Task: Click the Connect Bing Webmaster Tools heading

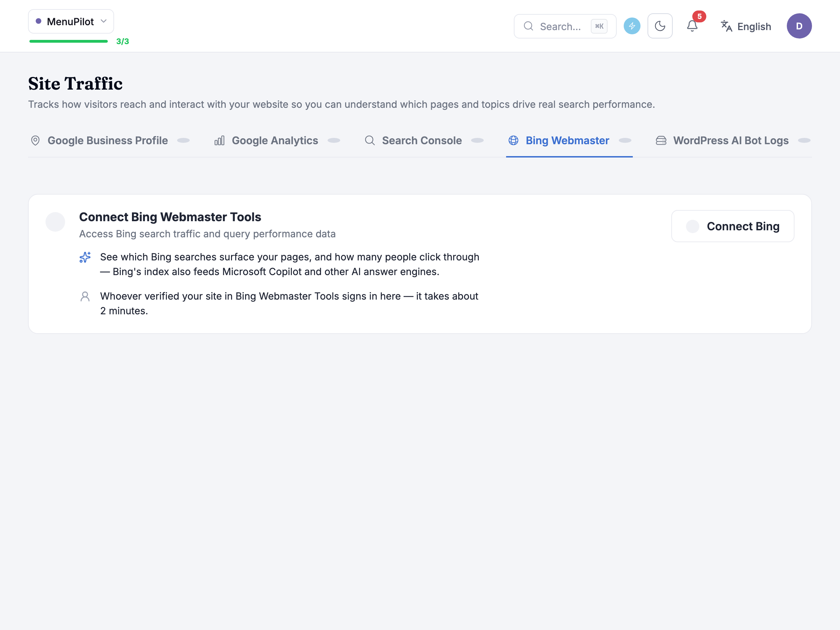Action: (170, 217)
